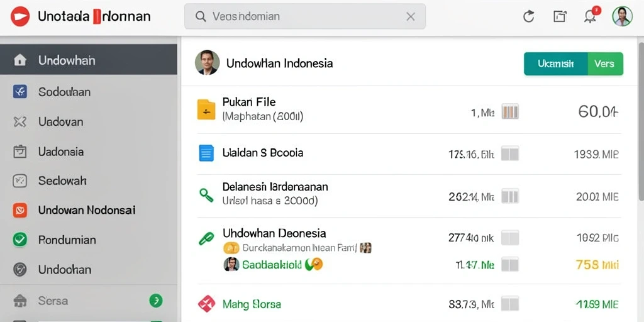Click the 60,04 value on Pukan File row
The image size is (644, 322).
tap(599, 111)
